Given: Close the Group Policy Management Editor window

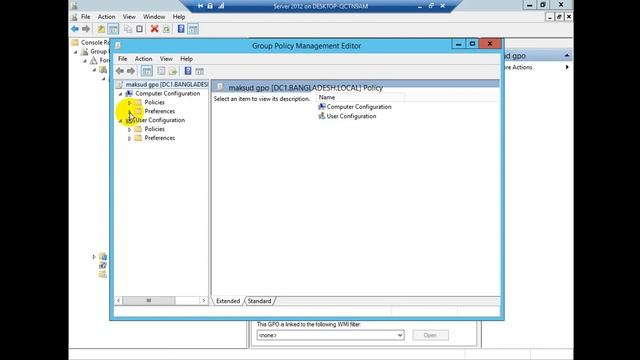Looking at the screenshot, I should (x=490, y=44).
